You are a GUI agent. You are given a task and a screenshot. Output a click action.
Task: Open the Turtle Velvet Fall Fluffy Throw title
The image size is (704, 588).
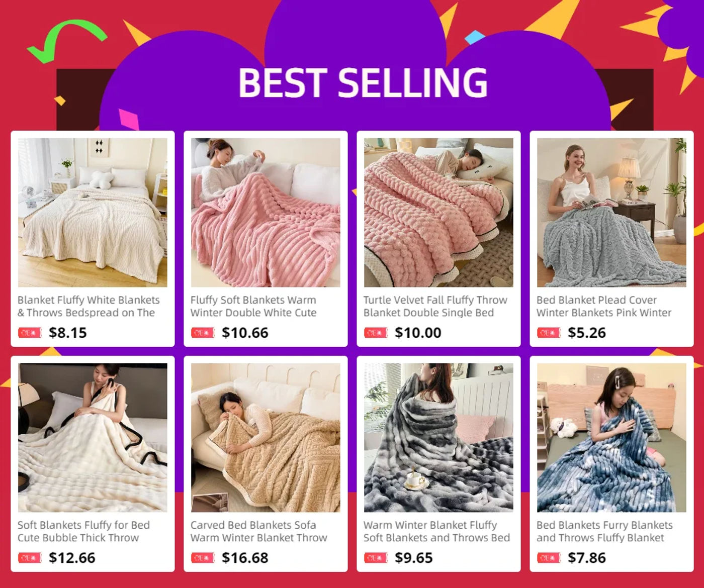pos(435,306)
